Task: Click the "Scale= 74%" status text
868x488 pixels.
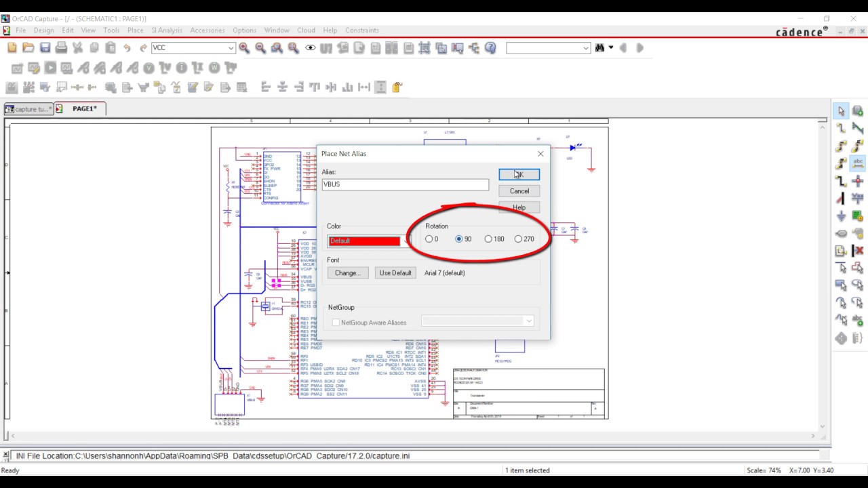Action: (x=764, y=470)
